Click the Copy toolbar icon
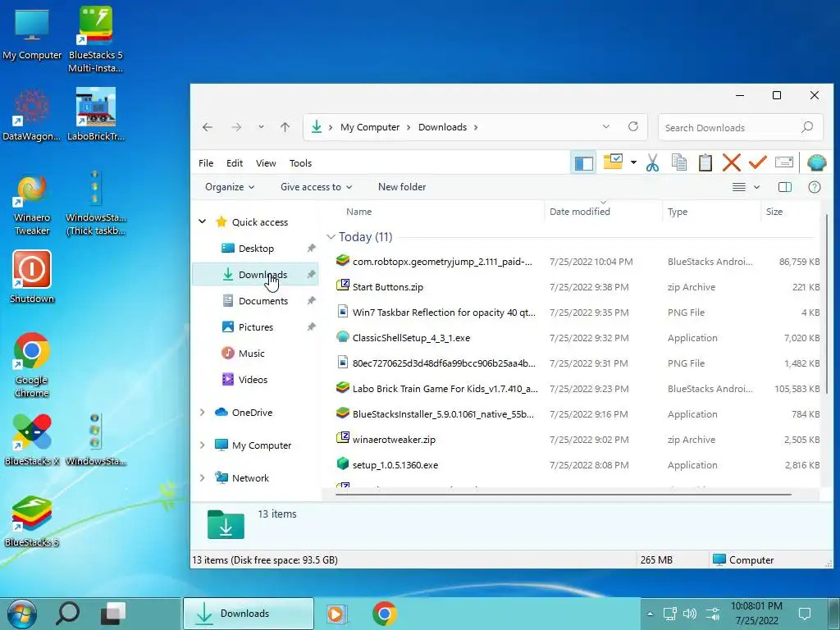Screen dimensions: 840x630 [x=678, y=162]
